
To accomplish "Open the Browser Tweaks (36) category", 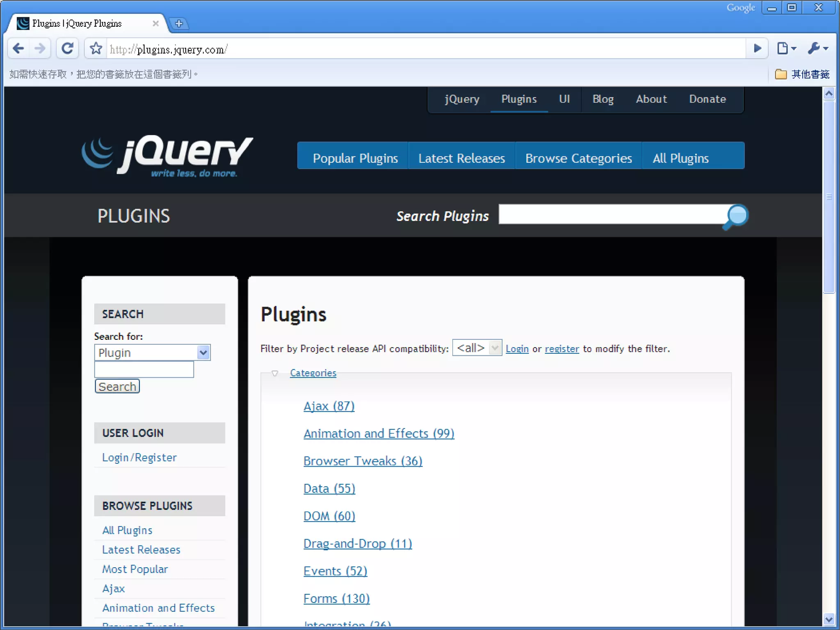I will point(363,461).
